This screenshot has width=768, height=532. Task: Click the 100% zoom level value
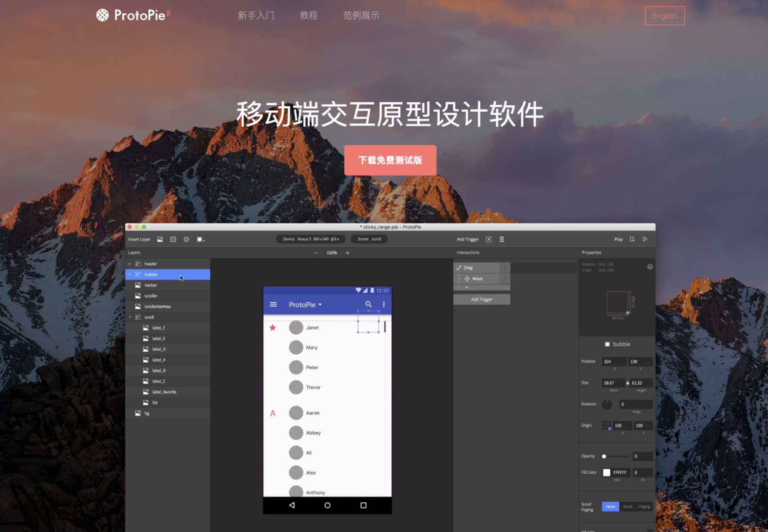point(332,253)
